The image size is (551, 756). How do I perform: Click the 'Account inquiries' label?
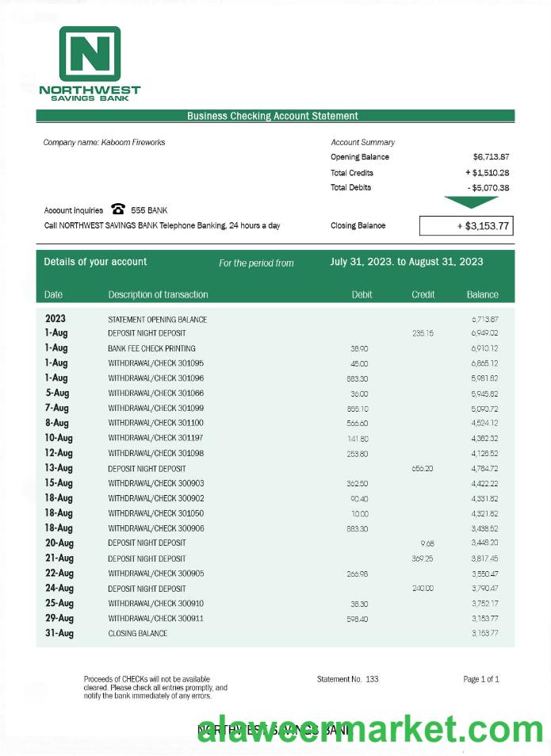[x=73, y=210]
